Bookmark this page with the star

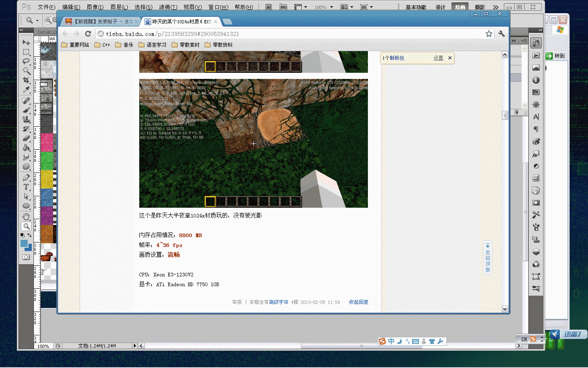click(489, 34)
